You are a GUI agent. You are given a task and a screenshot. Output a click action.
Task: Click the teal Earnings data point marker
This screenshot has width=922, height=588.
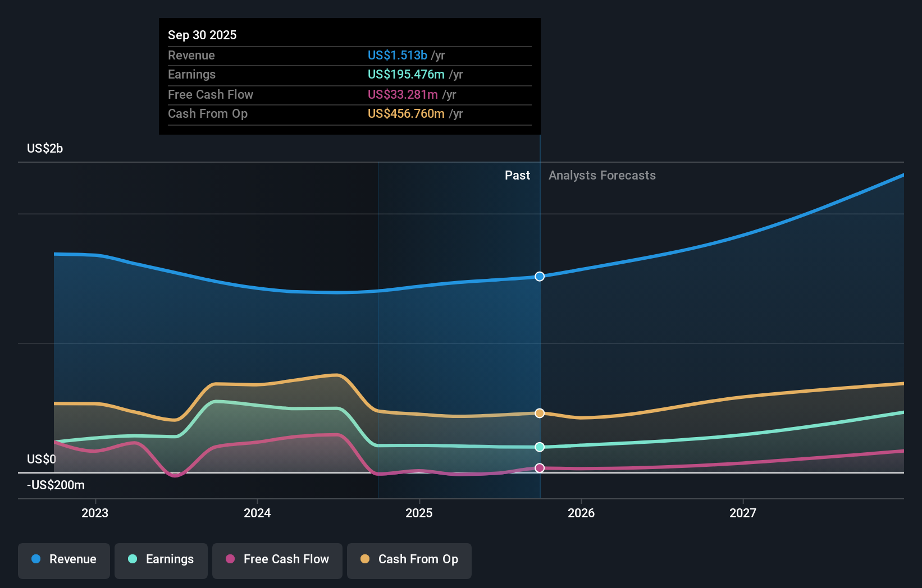(540, 447)
